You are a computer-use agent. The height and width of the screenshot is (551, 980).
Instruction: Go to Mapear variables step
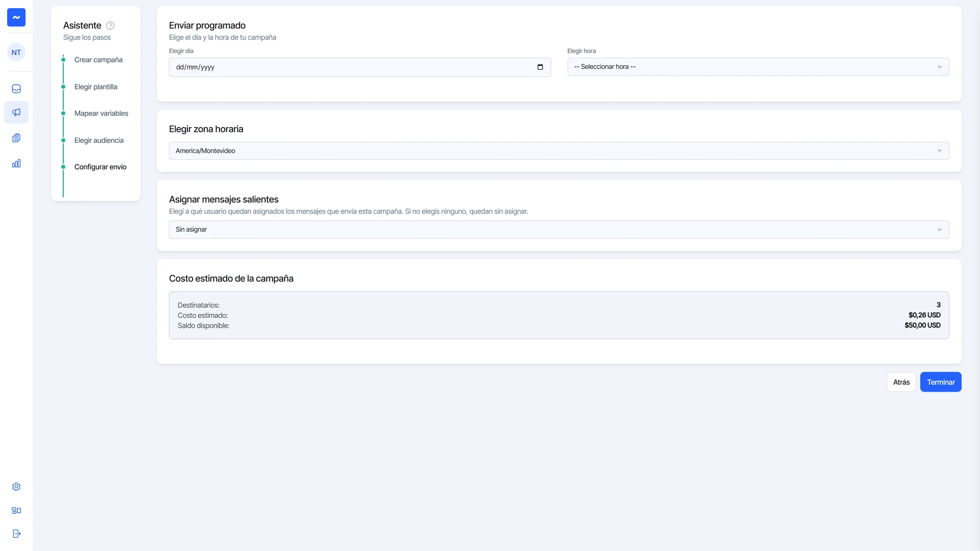(x=101, y=113)
